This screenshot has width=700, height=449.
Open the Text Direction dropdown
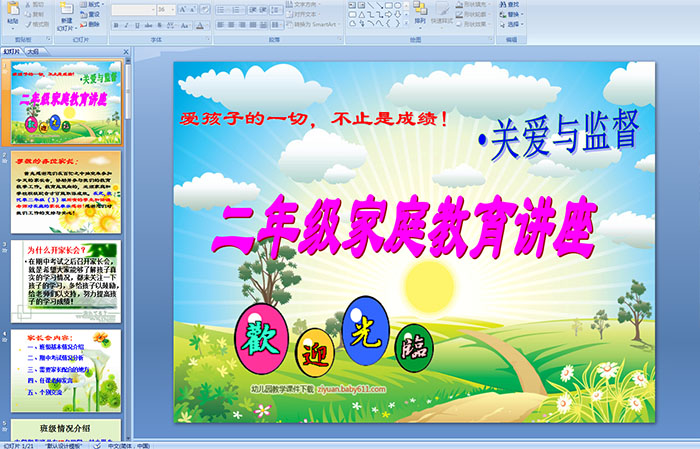[x=303, y=4]
